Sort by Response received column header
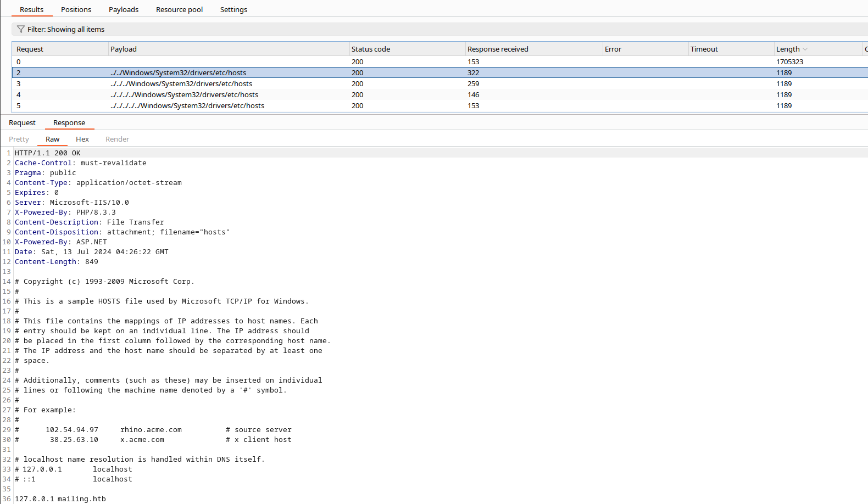The height and width of the screenshot is (504, 868). (533, 49)
